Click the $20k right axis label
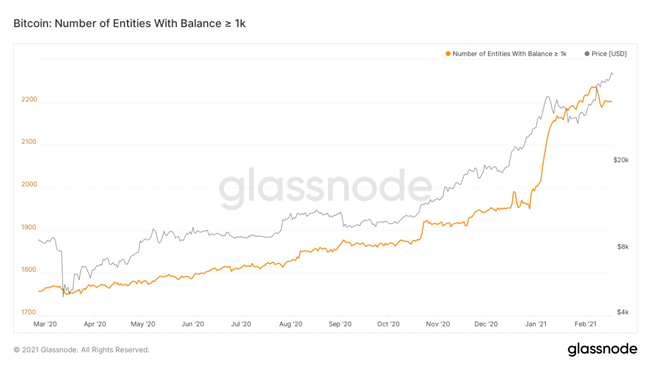 pyautogui.click(x=621, y=160)
